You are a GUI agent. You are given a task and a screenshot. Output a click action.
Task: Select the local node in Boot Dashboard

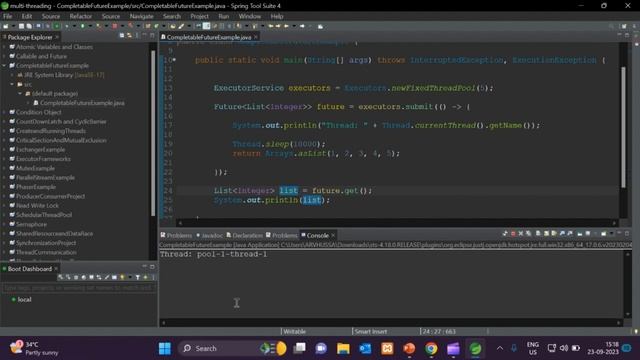(24, 300)
